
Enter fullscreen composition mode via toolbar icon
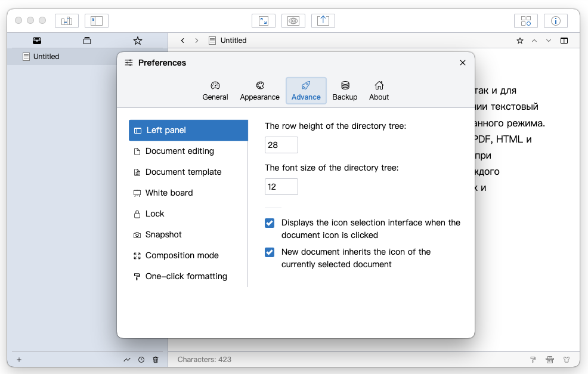point(263,21)
